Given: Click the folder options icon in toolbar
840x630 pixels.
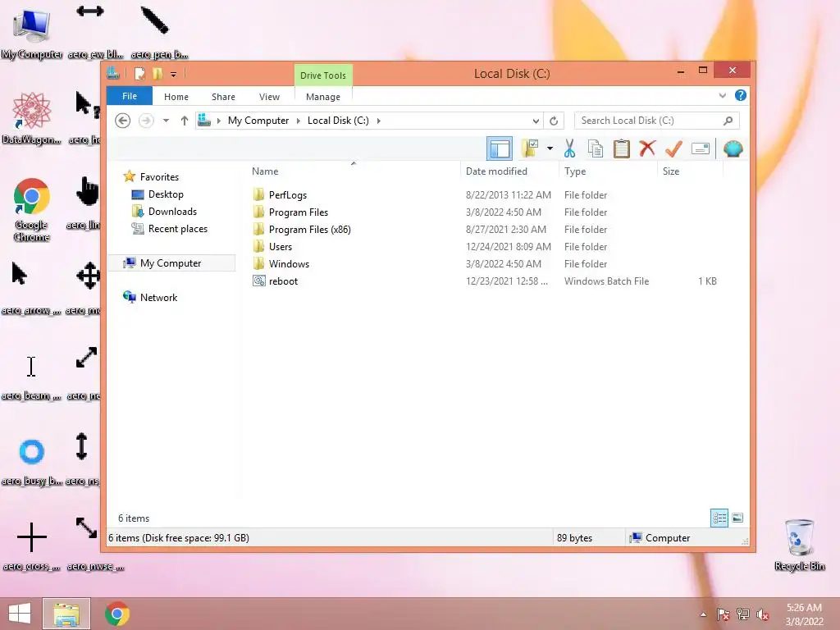Looking at the screenshot, I should [530, 148].
